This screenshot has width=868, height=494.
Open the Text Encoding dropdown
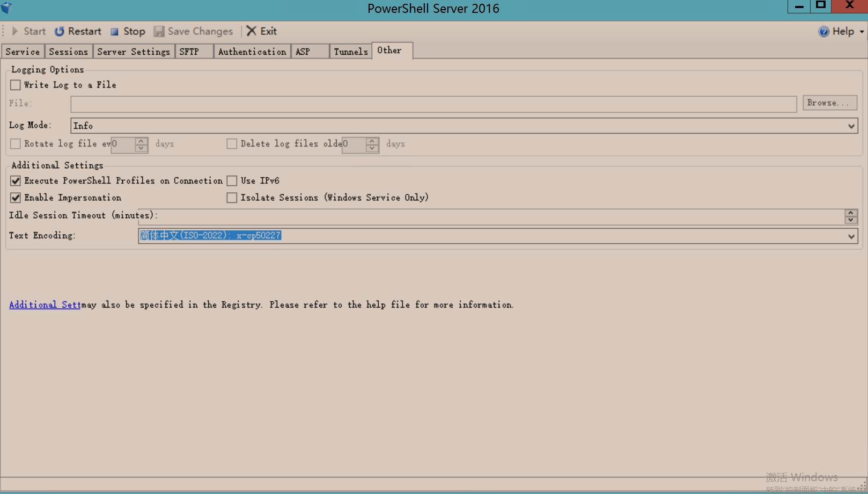coord(851,236)
